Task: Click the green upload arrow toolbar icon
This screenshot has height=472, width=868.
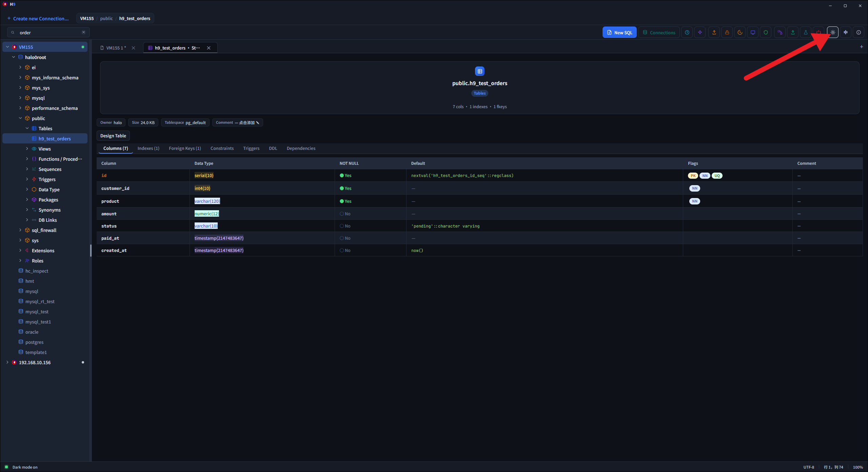Action: 793,33
